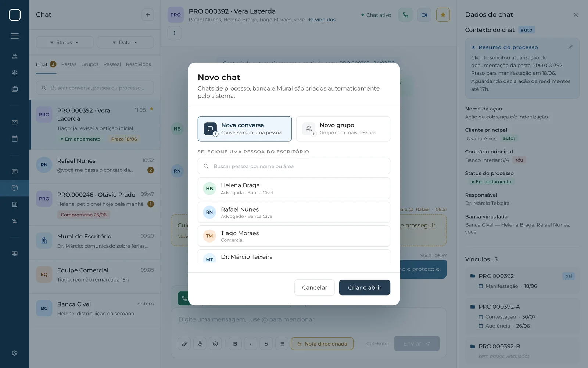Switch to the Resolvidos tab
The width and height of the screenshot is (588, 368).
point(138,64)
